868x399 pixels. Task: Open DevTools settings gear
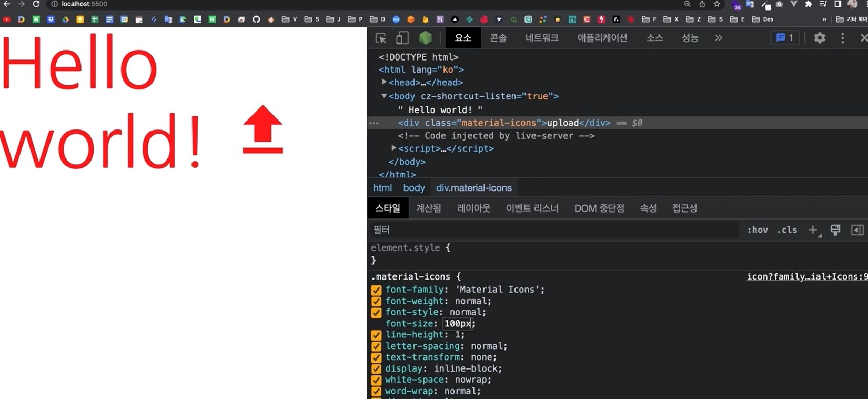click(x=820, y=38)
